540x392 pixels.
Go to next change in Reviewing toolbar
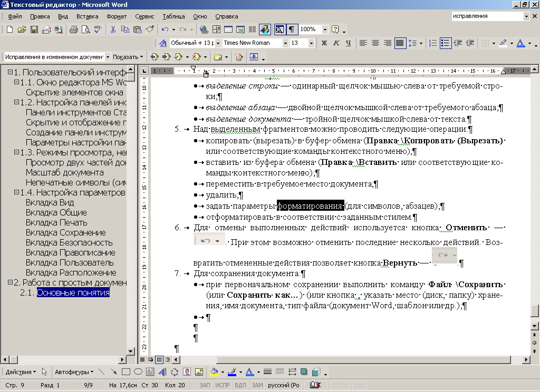click(x=167, y=57)
